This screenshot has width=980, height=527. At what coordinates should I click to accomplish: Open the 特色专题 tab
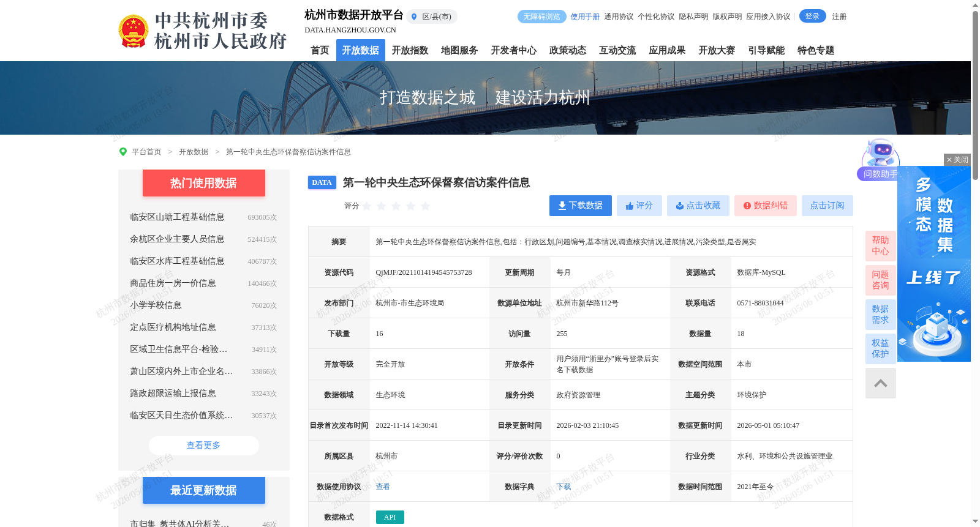pos(816,50)
